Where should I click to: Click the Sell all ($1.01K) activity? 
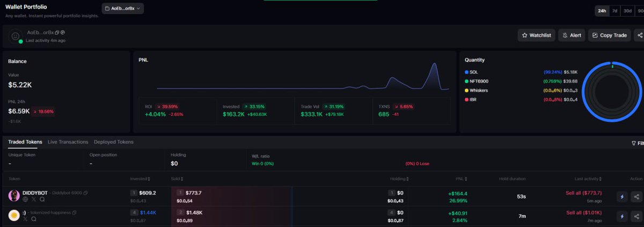pyautogui.click(x=584, y=213)
